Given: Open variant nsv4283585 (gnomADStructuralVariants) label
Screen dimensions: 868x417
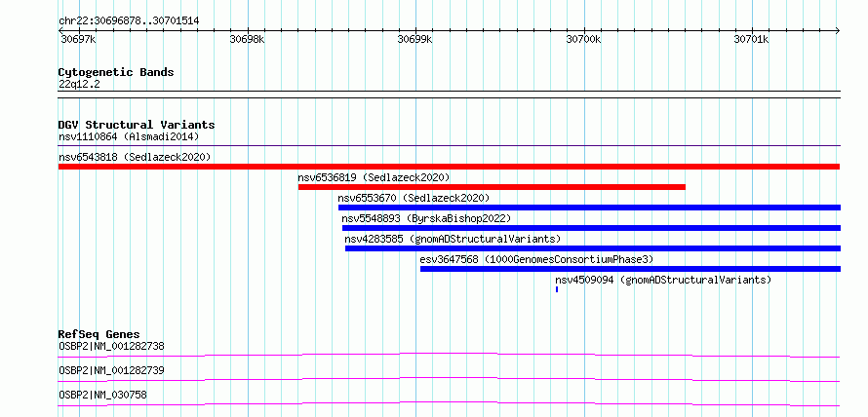Looking at the screenshot, I should tap(453, 239).
